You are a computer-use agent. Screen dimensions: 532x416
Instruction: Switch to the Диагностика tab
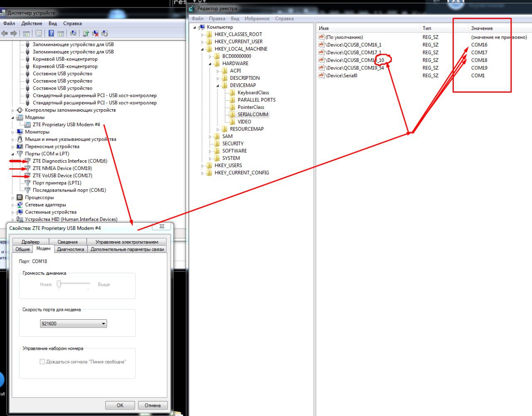coord(71,250)
